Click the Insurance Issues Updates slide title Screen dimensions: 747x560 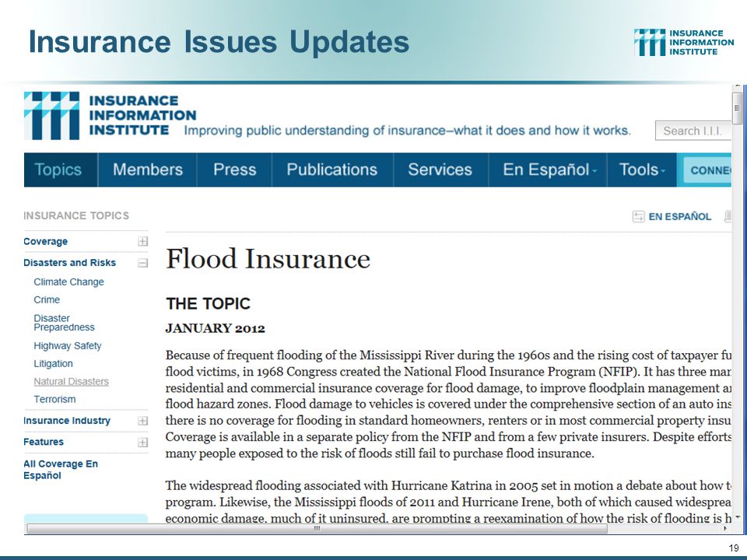[219, 41]
